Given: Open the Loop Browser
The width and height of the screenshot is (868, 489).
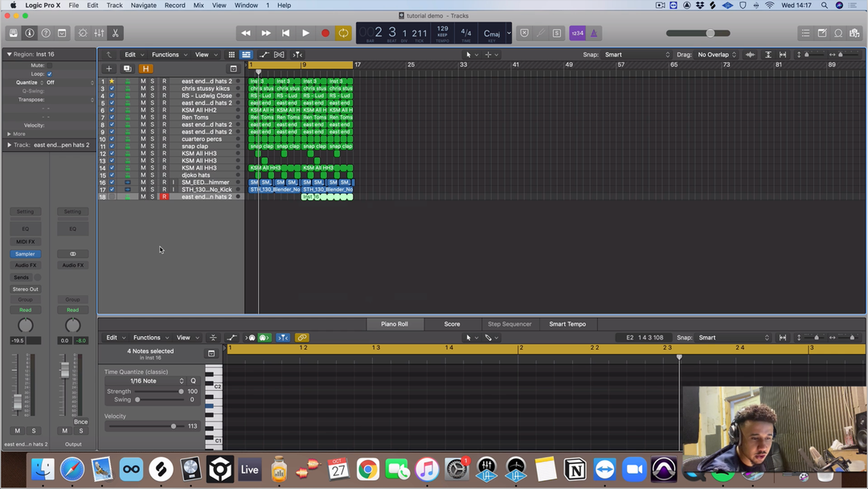Looking at the screenshot, I should click(x=838, y=33).
